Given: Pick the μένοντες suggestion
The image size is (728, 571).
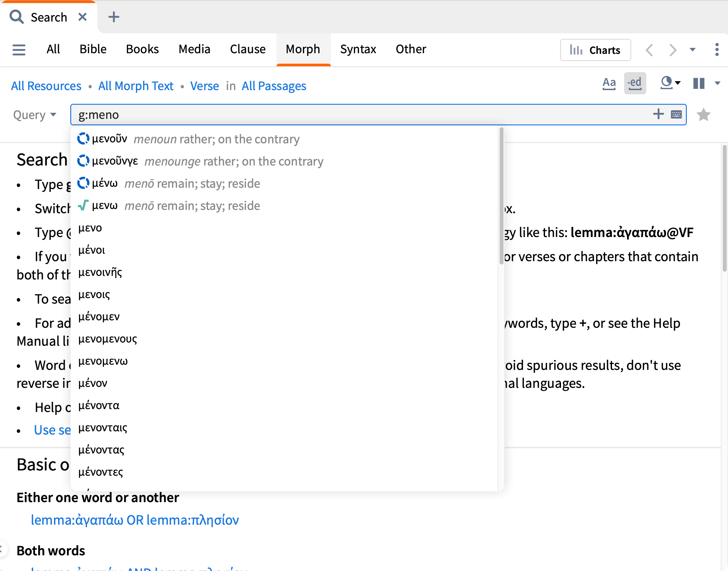Looking at the screenshot, I should [284, 472].
